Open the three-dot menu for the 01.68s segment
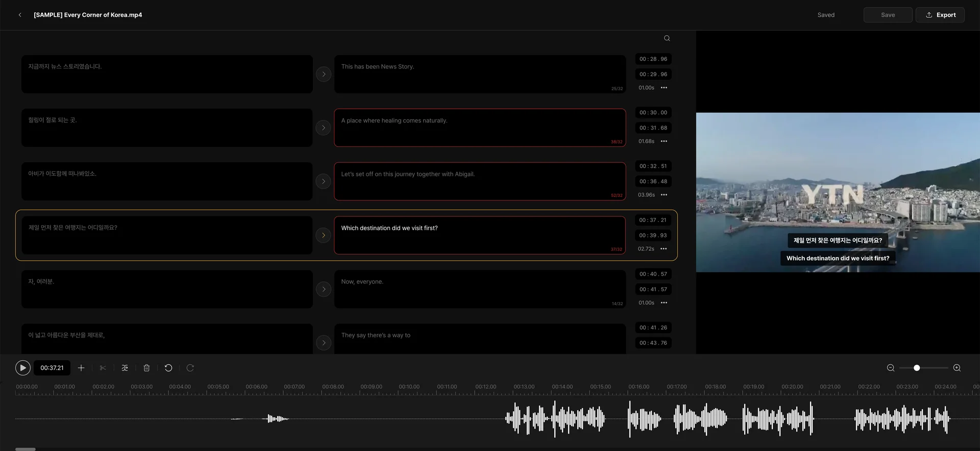The width and height of the screenshot is (980, 451). click(x=664, y=141)
